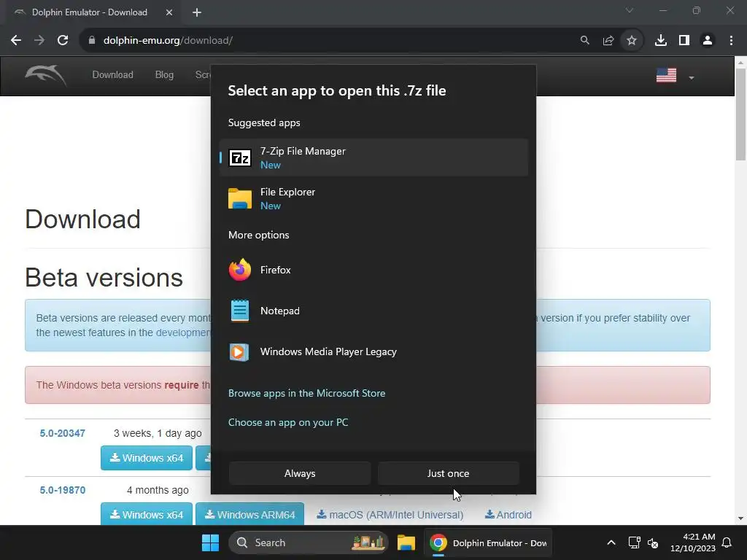Click the development link in beta notice
Viewport: 747px width, 560px height.
click(x=183, y=332)
